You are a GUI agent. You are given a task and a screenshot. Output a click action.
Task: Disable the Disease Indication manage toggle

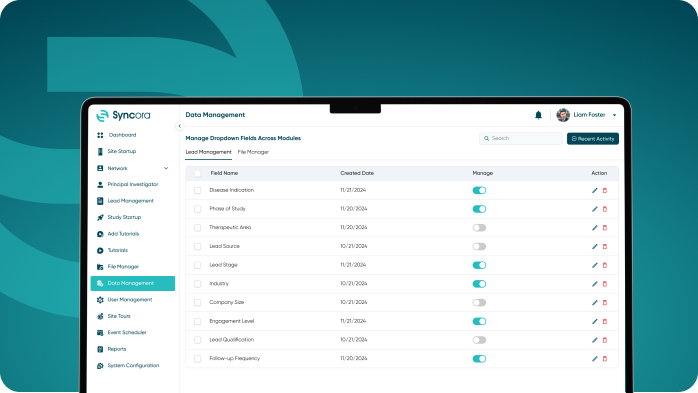479,190
